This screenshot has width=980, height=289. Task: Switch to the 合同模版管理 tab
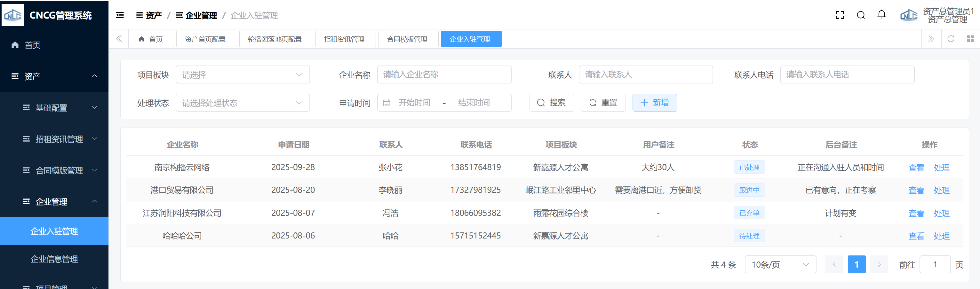click(x=407, y=39)
